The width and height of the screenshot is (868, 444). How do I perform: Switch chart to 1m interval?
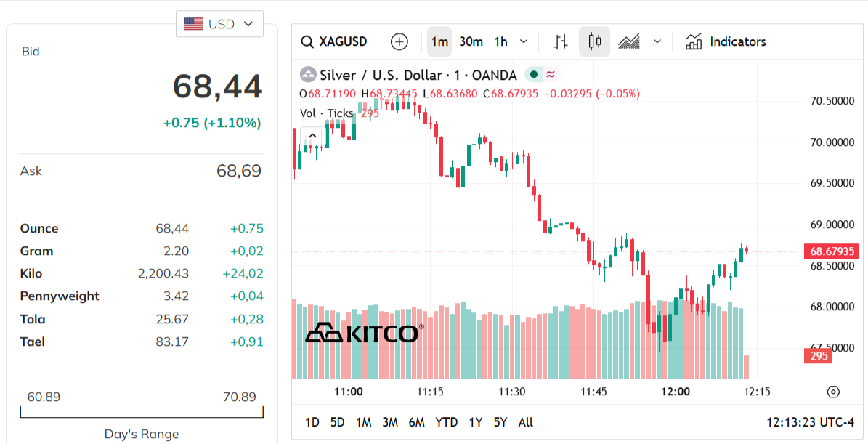point(439,41)
